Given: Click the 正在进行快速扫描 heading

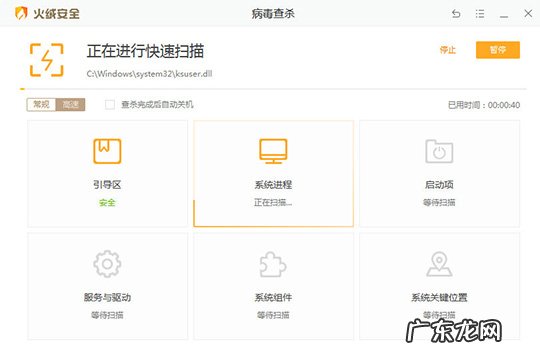Looking at the screenshot, I should 145,51.
